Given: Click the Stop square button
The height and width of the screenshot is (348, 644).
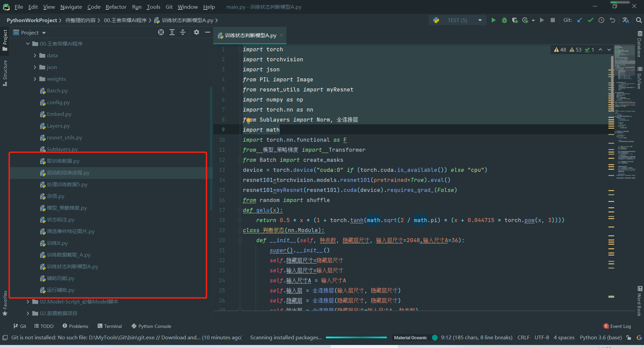Looking at the screenshot, I should point(553,20).
